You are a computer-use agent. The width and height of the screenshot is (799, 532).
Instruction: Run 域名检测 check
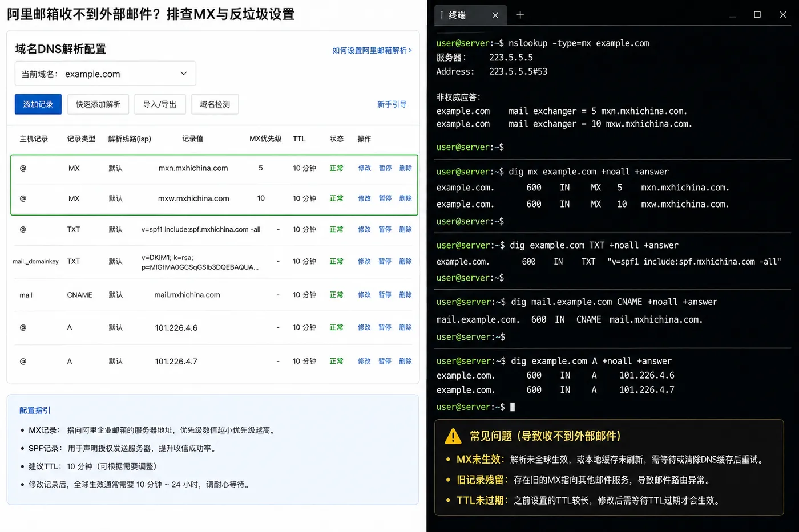click(x=215, y=104)
